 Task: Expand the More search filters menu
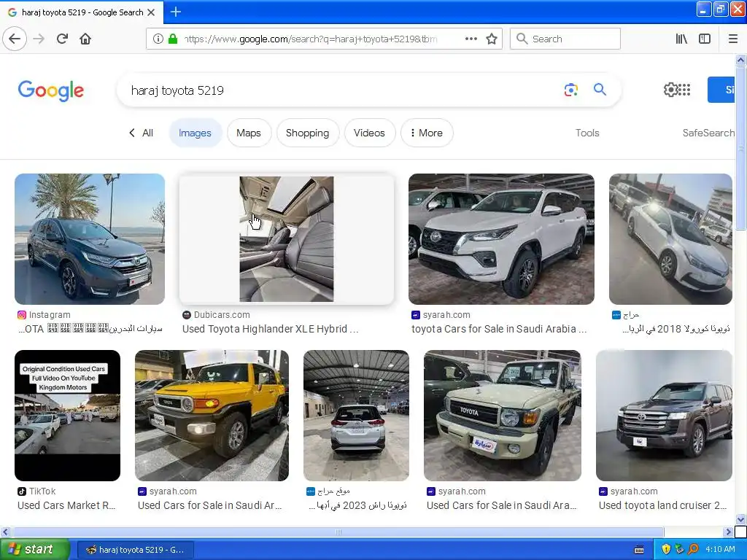coord(426,133)
